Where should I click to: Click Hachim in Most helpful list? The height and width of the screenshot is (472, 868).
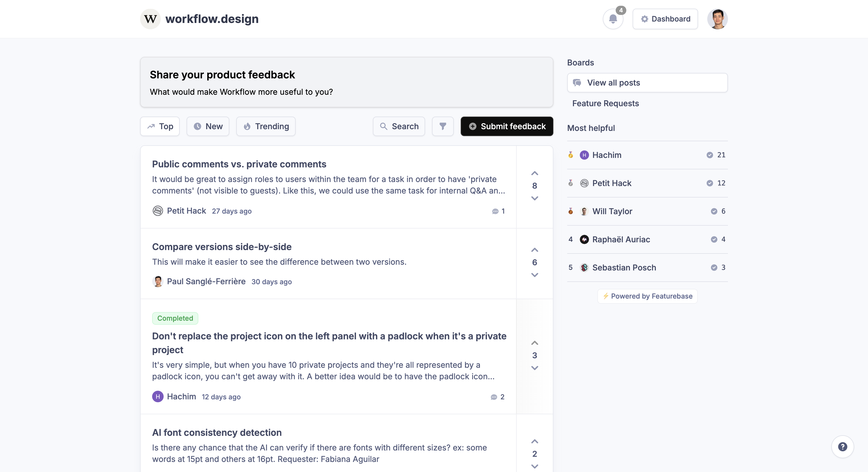click(607, 155)
